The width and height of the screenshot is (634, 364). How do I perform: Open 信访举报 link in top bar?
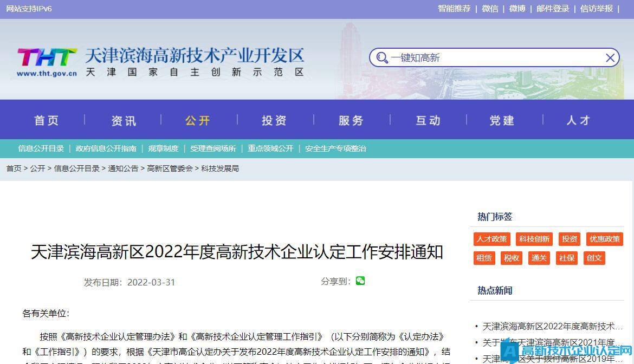(596, 9)
